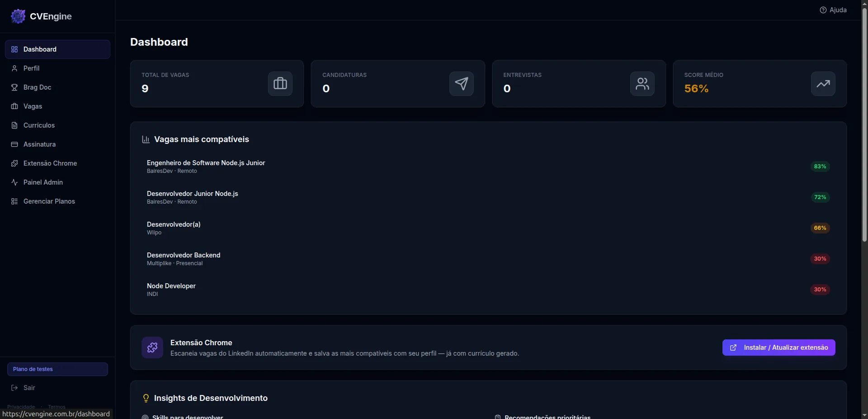Click the Assinatura card icon
868x419 pixels.
pos(14,144)
